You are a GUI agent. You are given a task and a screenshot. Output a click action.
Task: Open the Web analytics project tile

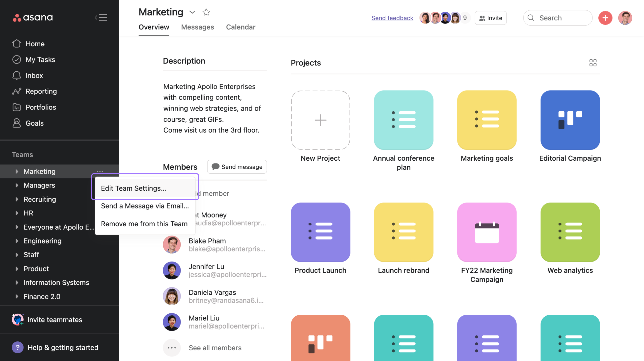(570, 232)
